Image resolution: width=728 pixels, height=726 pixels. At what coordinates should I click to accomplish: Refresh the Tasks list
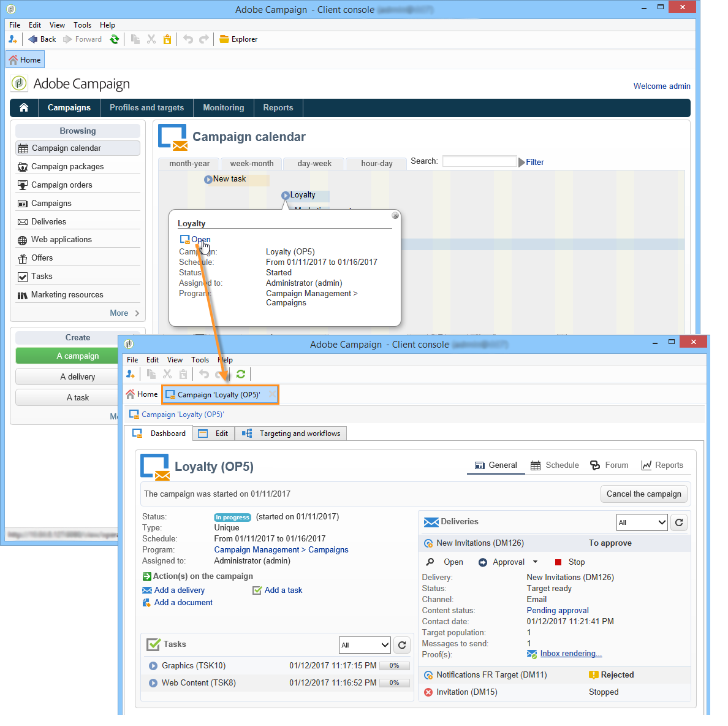pyautogui.click(x=402, y=645)
